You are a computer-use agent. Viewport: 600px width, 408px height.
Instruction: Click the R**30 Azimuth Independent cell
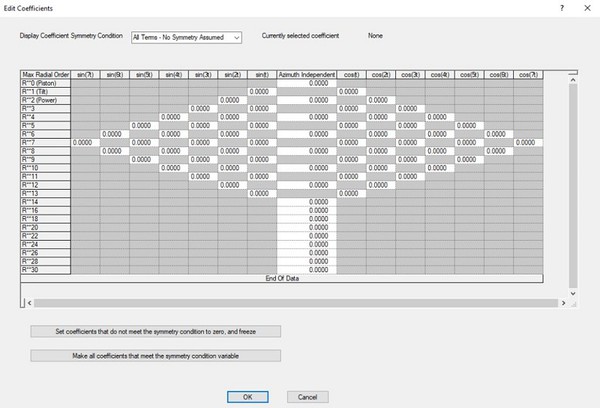coord(307,269)
